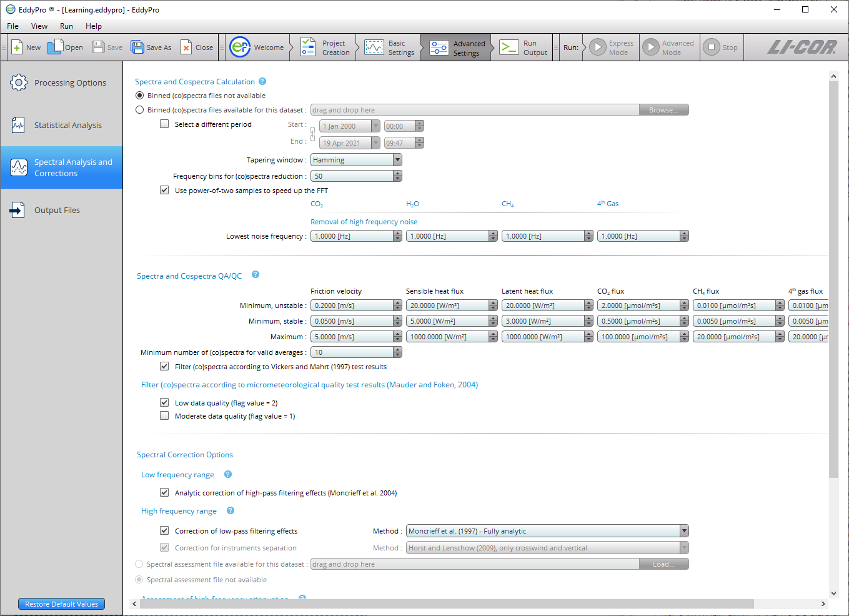Expand the Tapering window dropdown

(397, 160)
